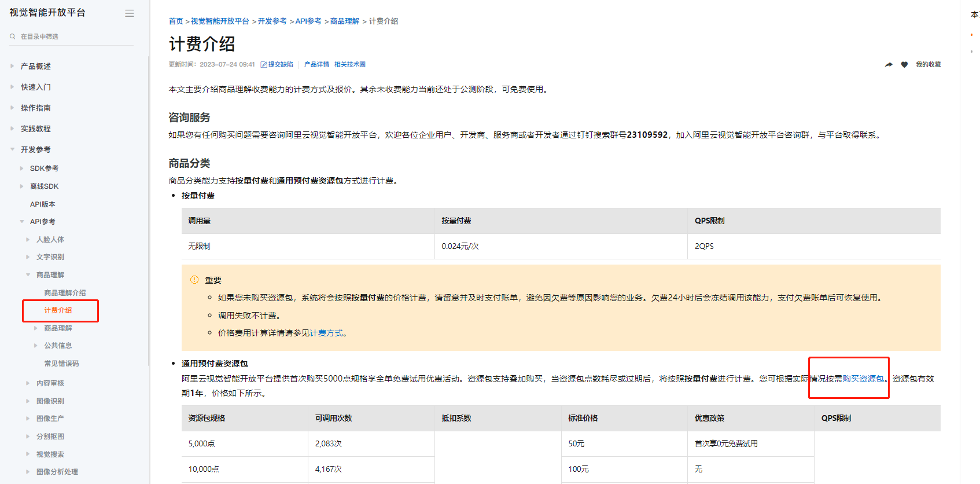Expand the 离线SDK tree node

click(22, 186)
